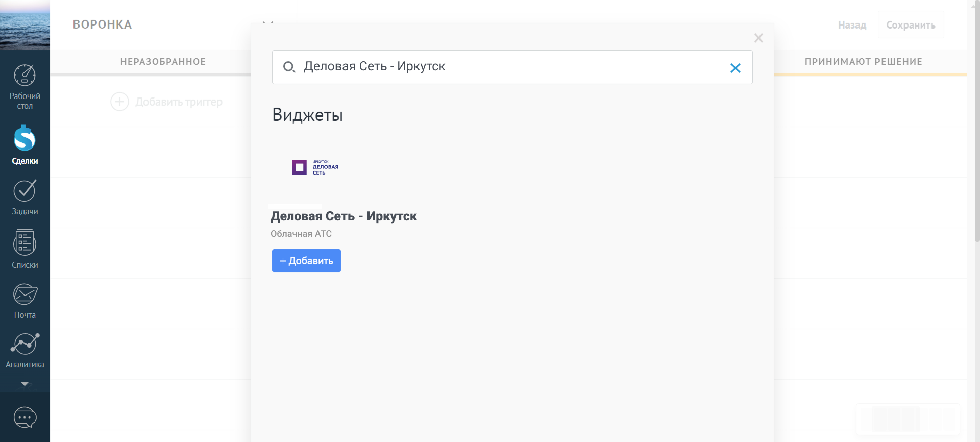Image resolution: width=980 pixels, height=442 pixels.
Task: Close the widgets modal dialog
Action: tap(758, 38)
